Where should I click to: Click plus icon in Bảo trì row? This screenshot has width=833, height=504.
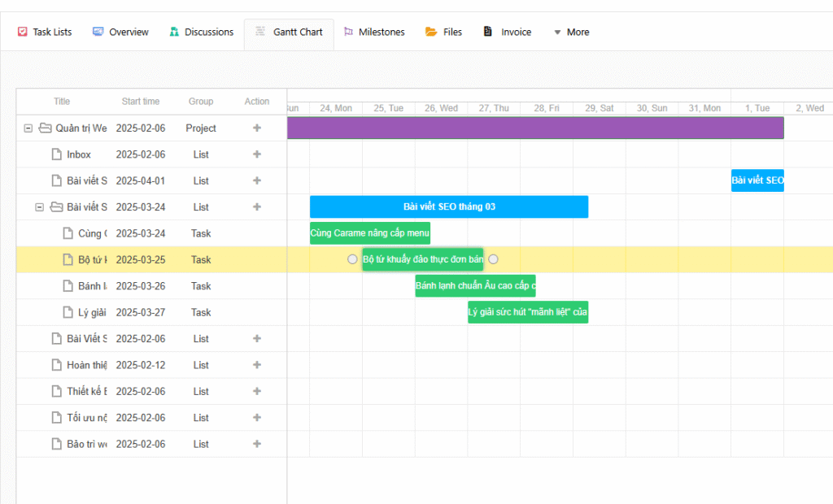click(257, 444)
